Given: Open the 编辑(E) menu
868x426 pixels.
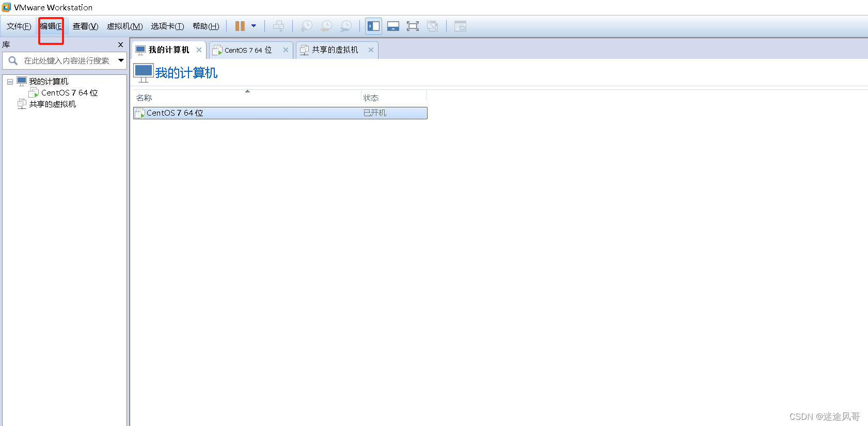Looking at the screenshot, I should [51, 26].
